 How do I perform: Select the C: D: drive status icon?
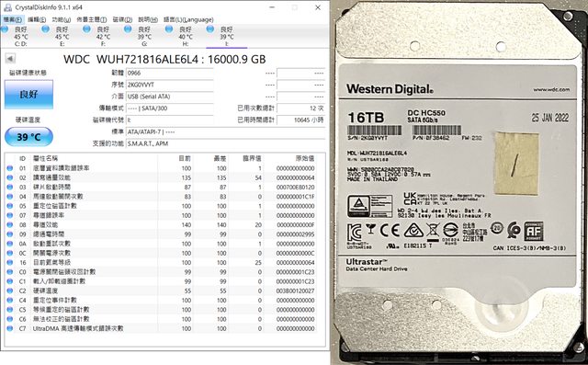tap(5, 29)
